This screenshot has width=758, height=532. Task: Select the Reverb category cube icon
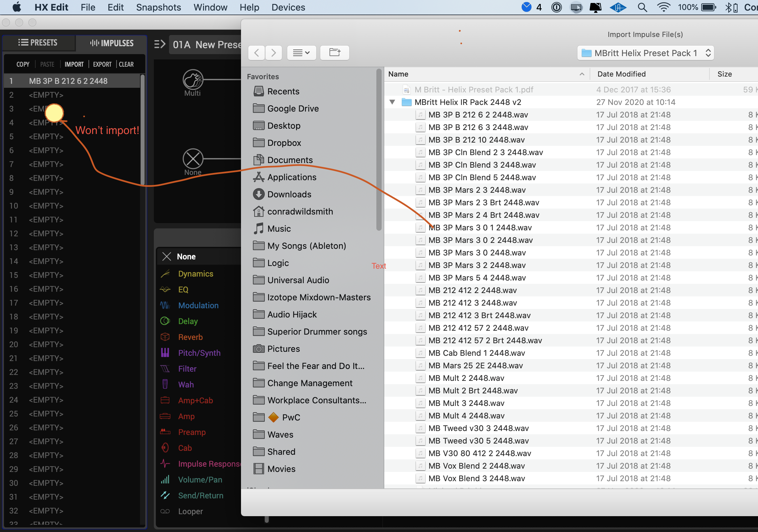165,337
